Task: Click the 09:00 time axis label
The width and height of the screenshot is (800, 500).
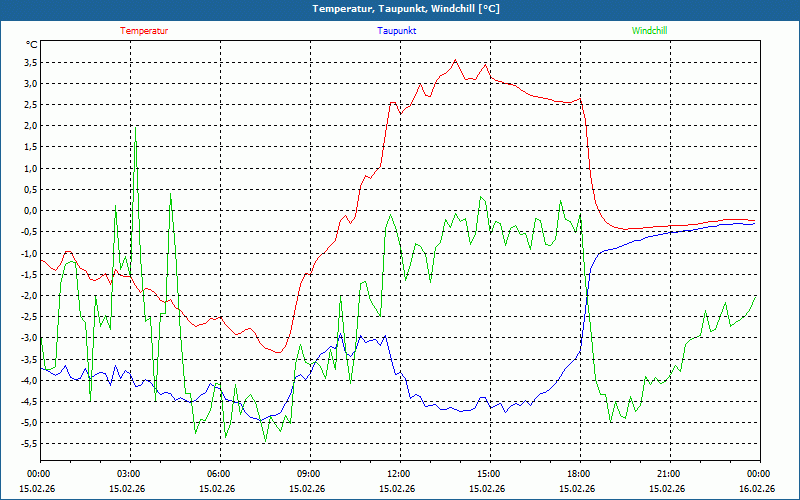Action: click(309, 474)
